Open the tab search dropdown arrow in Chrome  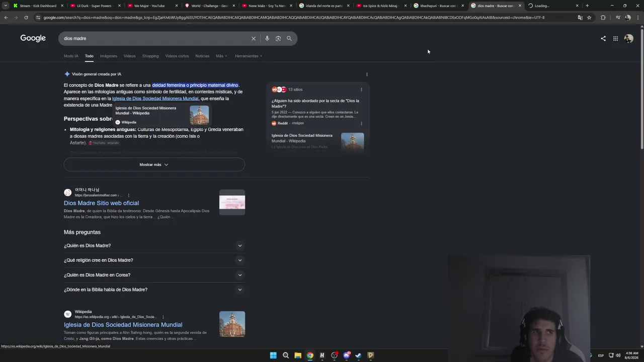pos(6,6)
